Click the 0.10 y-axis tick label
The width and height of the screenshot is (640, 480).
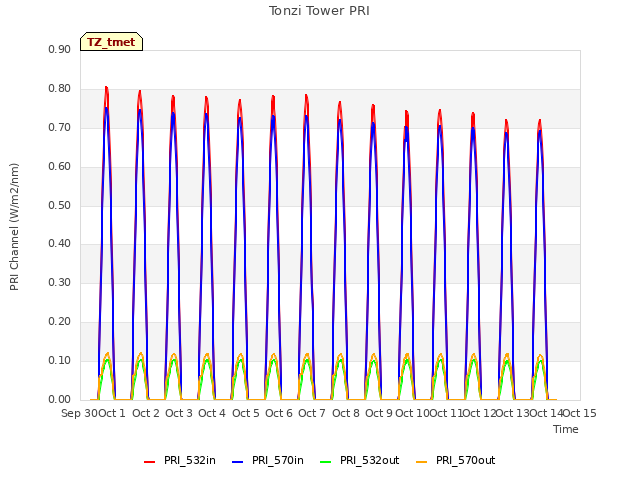point(60,360)
